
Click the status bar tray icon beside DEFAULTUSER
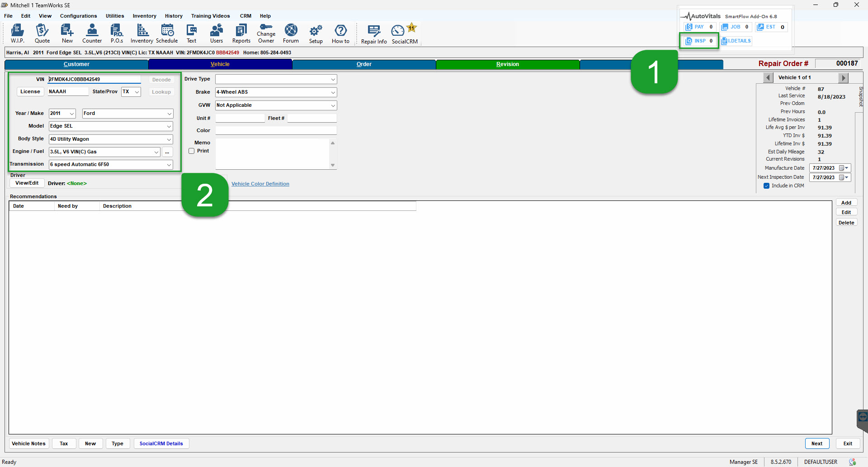tap(852, 462)
